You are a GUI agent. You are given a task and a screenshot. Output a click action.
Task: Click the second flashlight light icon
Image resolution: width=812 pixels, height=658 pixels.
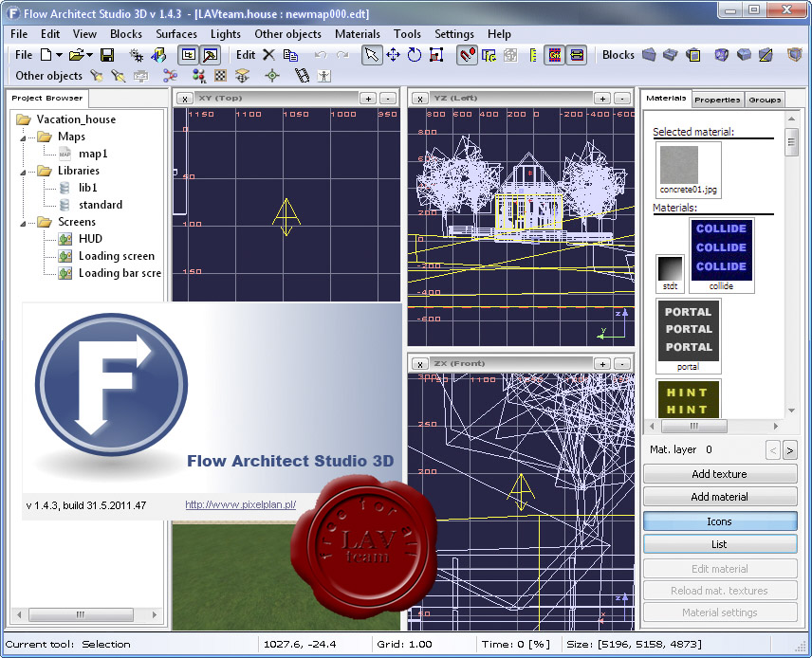[119, 76]
